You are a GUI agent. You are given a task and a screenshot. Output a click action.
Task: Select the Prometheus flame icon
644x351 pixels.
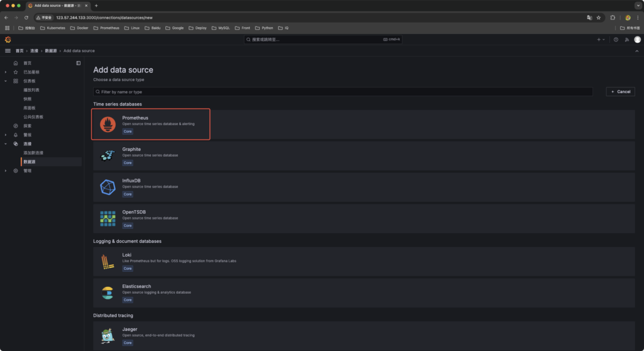[x=108, y=124]
